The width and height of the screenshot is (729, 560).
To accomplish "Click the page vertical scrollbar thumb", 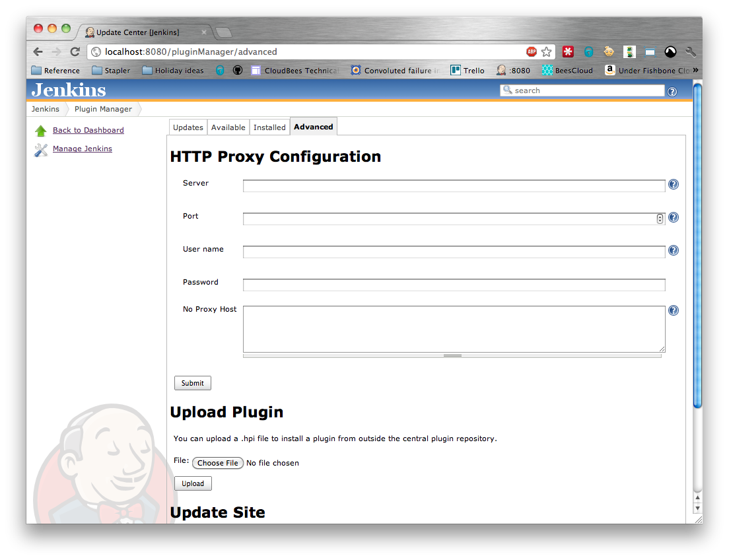I will click(697, 245).
